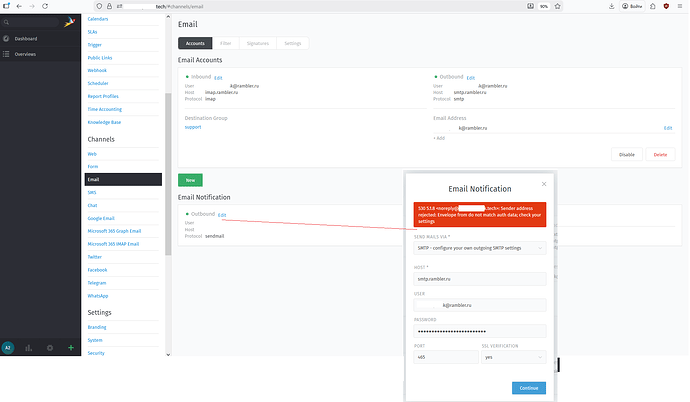Click the red Delete button

pos(659,154)
